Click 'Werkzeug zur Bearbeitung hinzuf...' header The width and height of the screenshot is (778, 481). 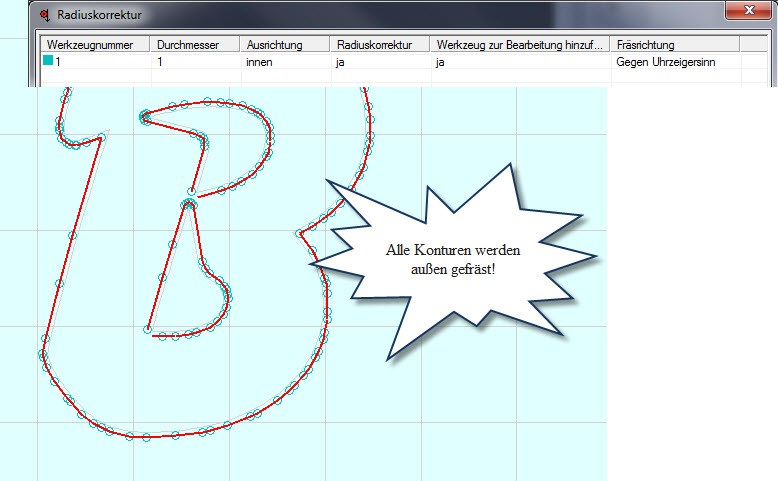point(519,45)
